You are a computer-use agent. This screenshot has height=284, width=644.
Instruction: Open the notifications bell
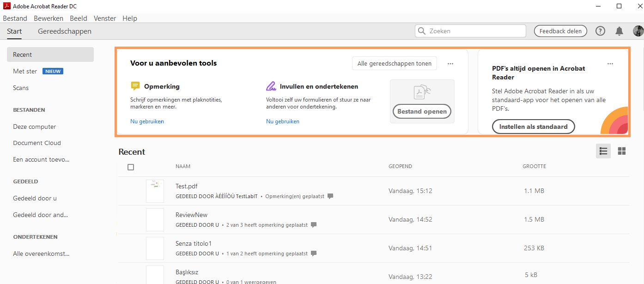[x=619, y=31]
